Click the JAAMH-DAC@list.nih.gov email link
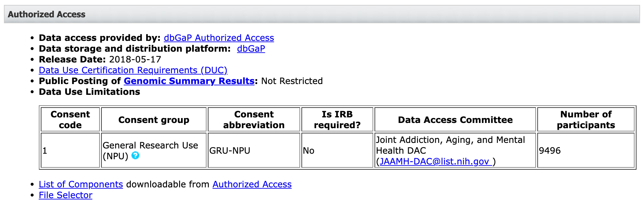This screenshot has width=644, height=206. (434, 162)
